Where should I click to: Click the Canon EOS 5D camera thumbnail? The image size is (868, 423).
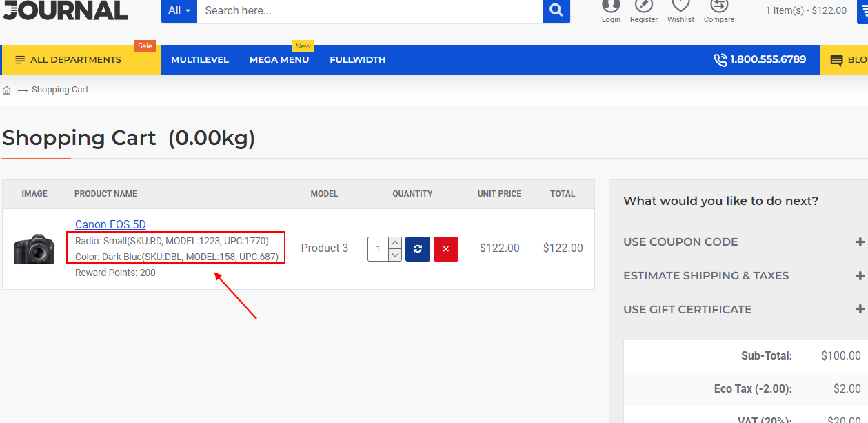click(x=34, y=249)
